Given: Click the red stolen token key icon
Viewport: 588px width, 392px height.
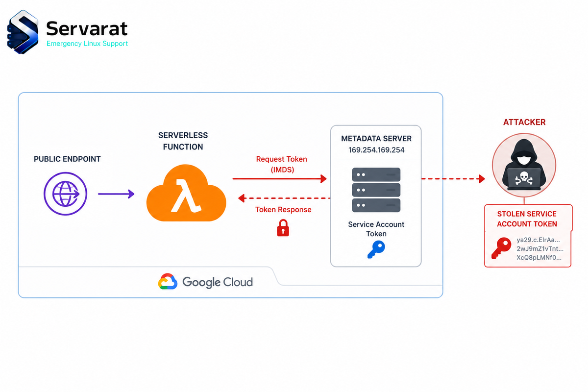Looking at the screenshot, I should (x=501, y=248).
